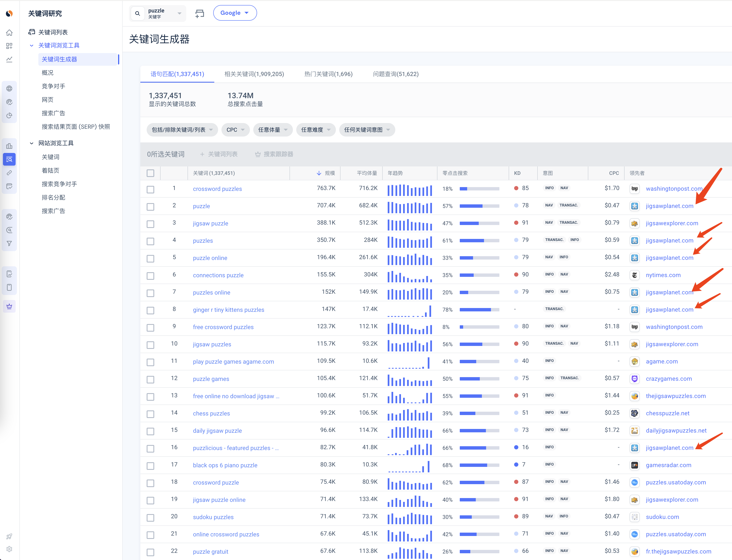Image resolution: width=732 pixels, height=560 pixels.
Task: Click the sudoku.com favicon in row 20
Action: click(634, 517)
